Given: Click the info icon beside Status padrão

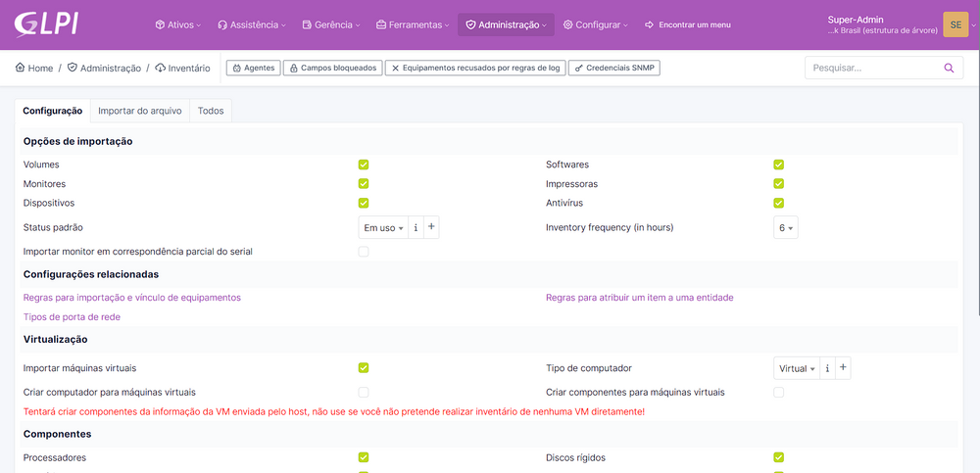Looking at the screenshot, I should (416, 227).
